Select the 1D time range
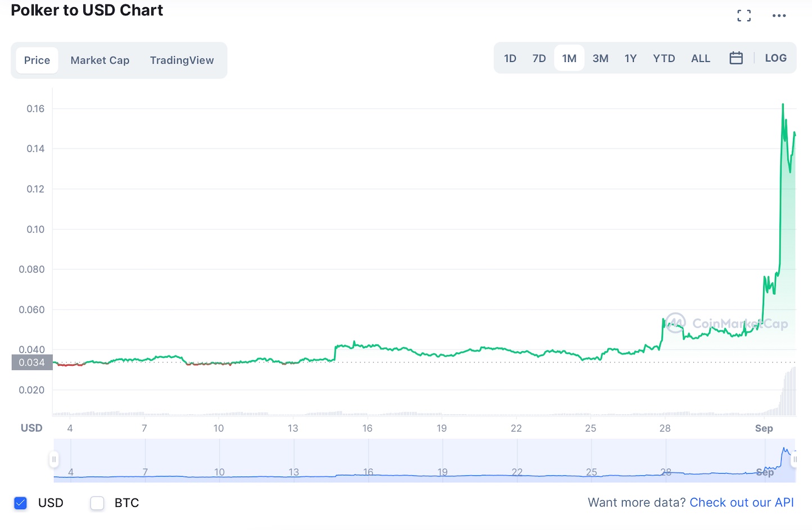 (510, 59)
